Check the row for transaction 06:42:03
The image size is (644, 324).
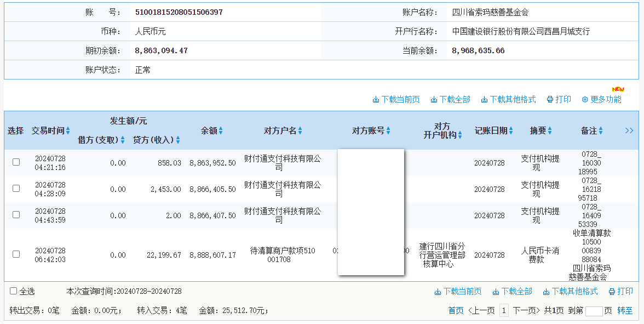pyautogui.click(x=16, y=254)
